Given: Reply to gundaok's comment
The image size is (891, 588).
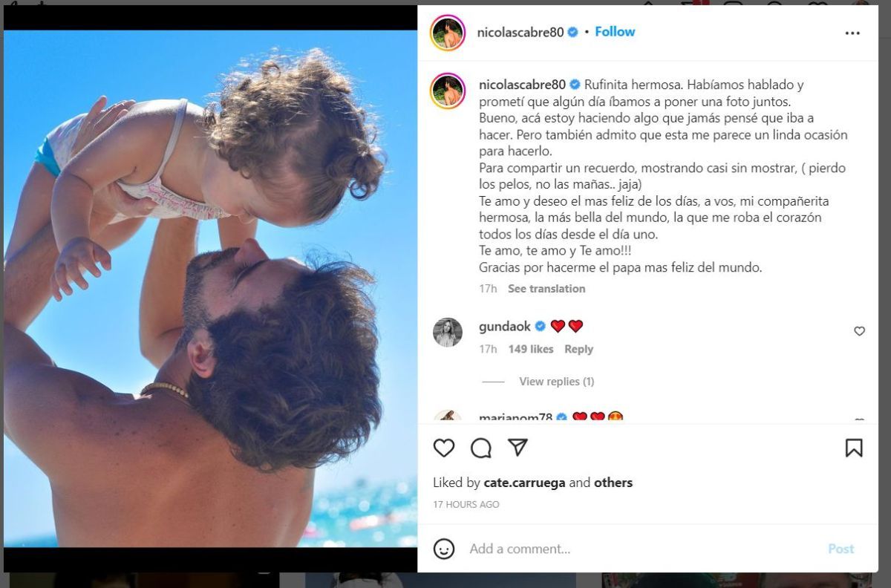Looking at the screenshot, I should [578, 349].
